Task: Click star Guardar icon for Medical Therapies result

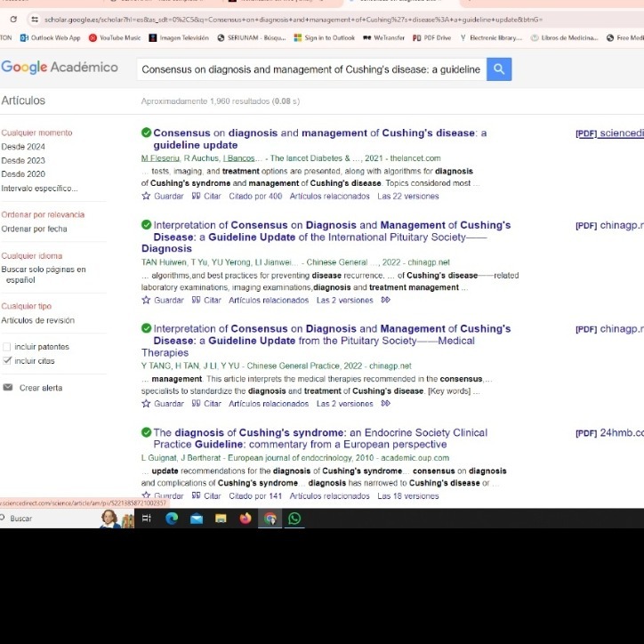Action: (146, 403)
